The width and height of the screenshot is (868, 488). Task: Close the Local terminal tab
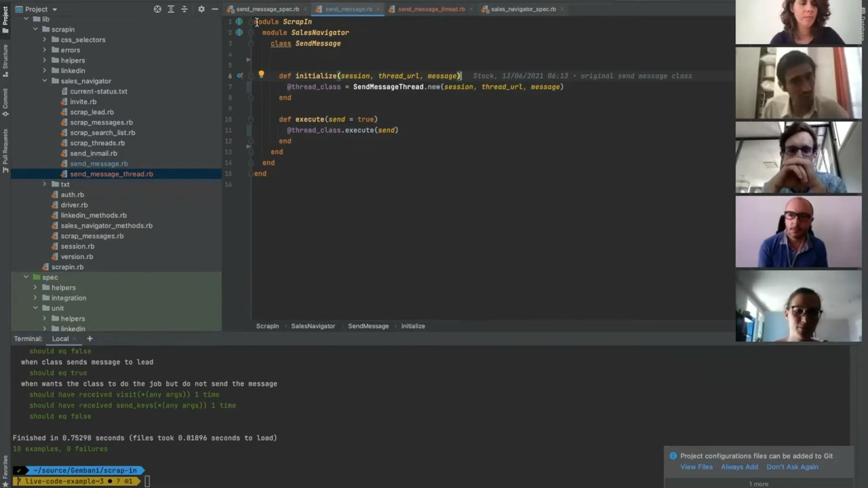point(75,339)
